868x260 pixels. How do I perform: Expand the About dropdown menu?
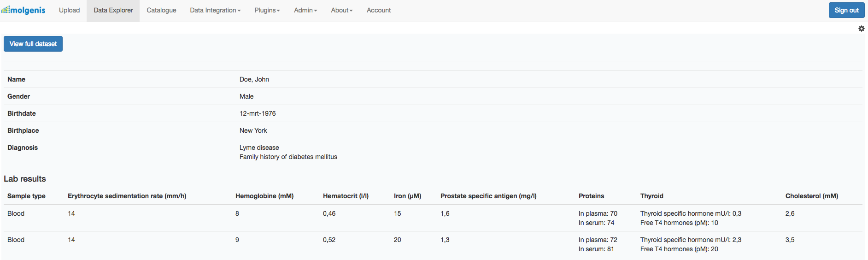[341, 10]
